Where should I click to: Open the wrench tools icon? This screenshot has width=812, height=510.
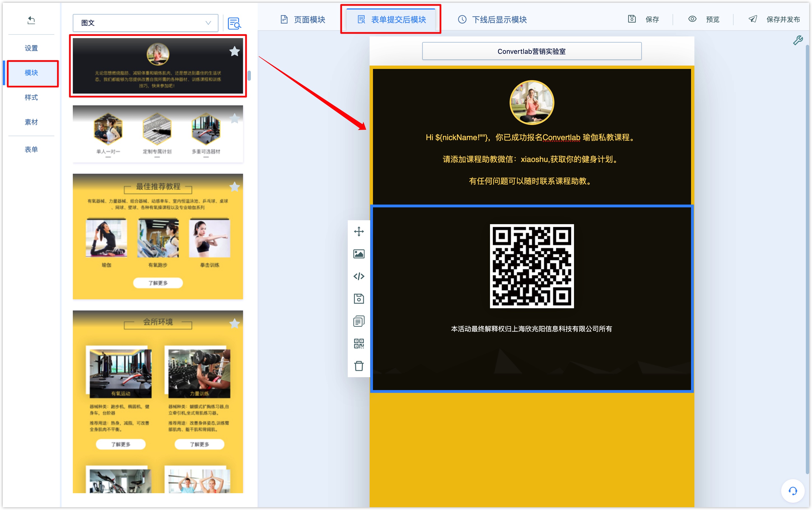[x=797, y=40]
